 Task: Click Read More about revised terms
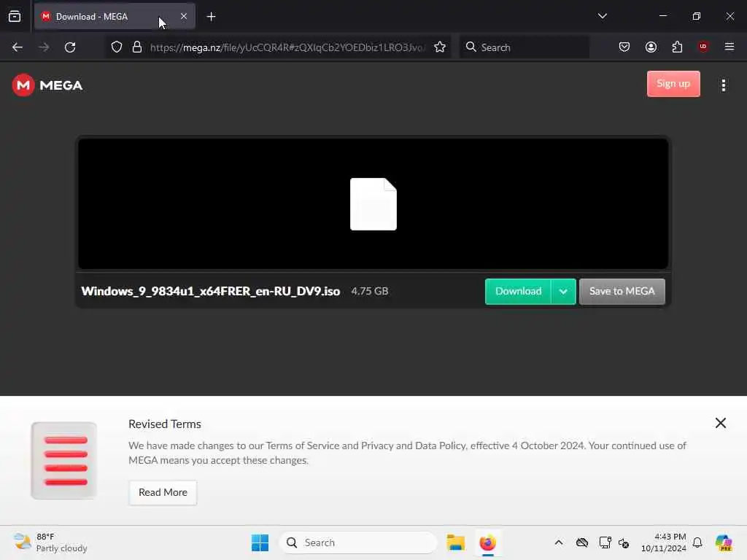pos(163,492)
